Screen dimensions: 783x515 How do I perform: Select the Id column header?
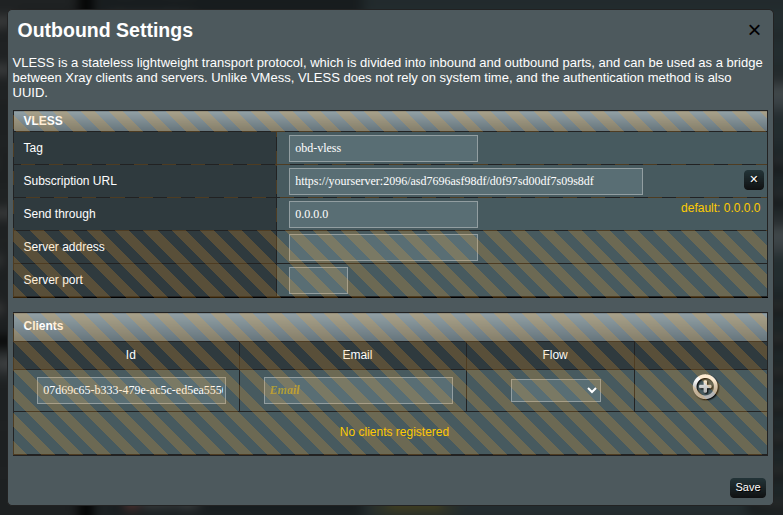(130, 355)
